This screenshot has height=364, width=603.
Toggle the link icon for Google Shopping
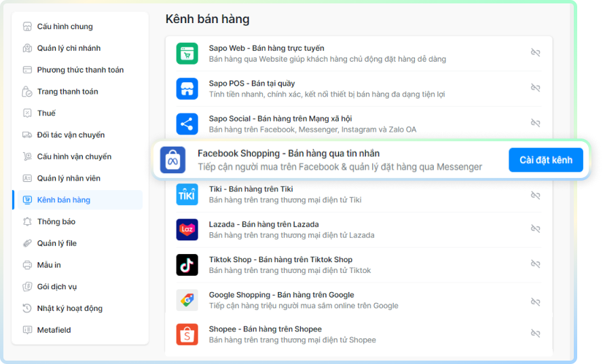click(x=535, y=302)
